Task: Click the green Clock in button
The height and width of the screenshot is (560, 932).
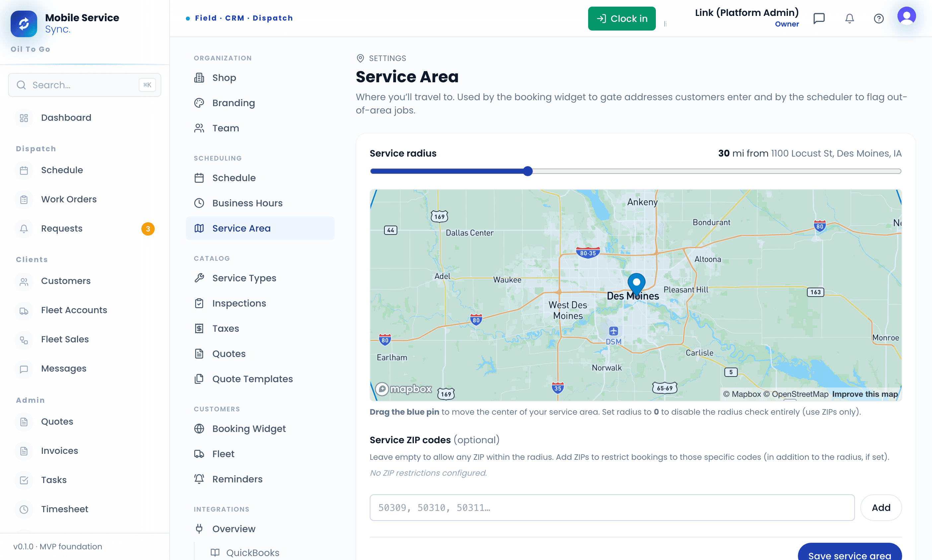Action: [x=622, y=19]
